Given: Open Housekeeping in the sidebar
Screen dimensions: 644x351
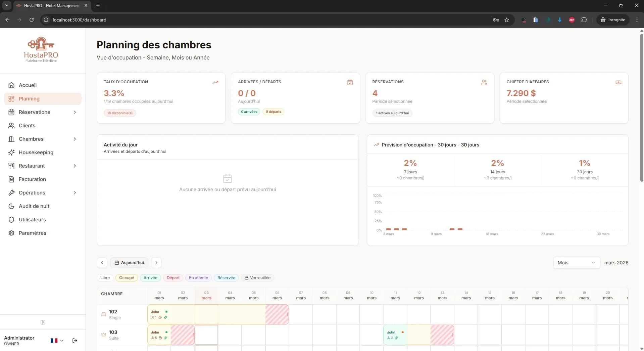Looking at the screenshot, I should [x=36, y=152].
